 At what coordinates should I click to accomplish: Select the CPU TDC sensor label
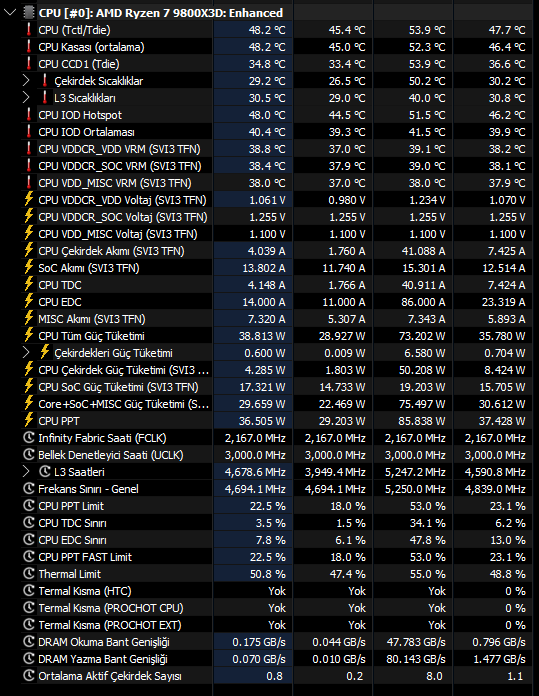tap(60, 285)
